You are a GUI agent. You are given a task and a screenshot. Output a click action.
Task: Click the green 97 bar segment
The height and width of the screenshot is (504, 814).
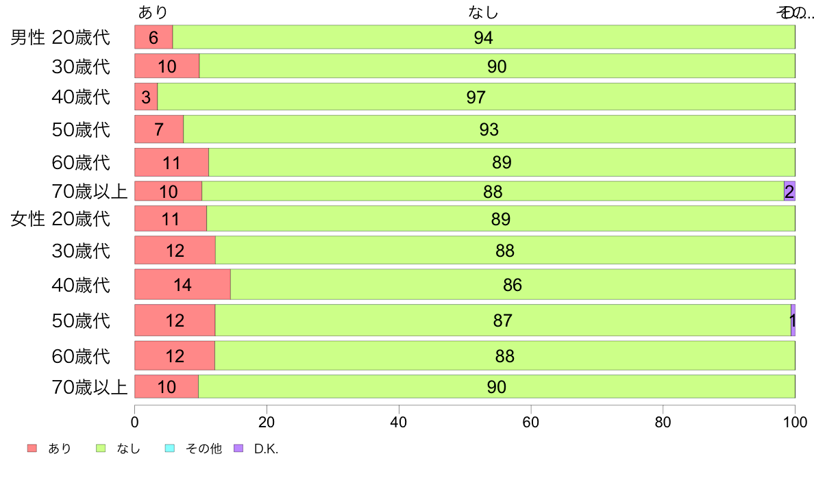(476, 97)
